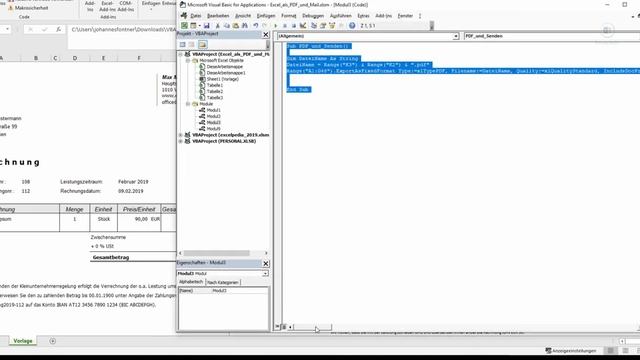Close the Projekt - VBAProject panel
Image resolution: width=640 pixels, height=360 pixels.
[266, 35]
